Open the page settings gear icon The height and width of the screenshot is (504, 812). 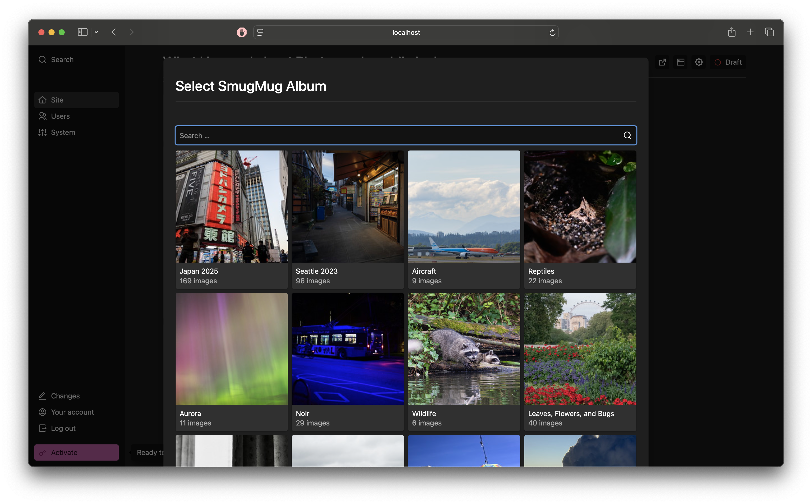pyautogui.click(x=699, y=62)
